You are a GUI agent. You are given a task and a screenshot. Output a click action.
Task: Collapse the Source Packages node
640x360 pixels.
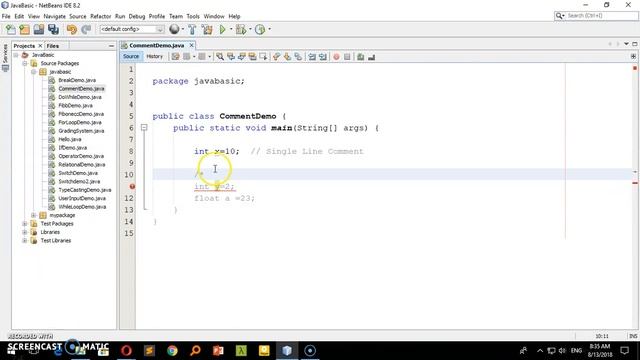tap(25, 63)
